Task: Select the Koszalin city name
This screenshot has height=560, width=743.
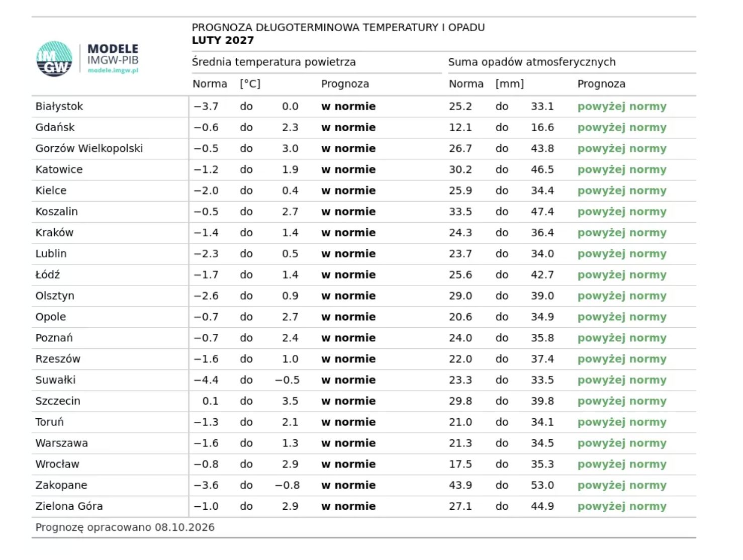Action: (56, 212)
